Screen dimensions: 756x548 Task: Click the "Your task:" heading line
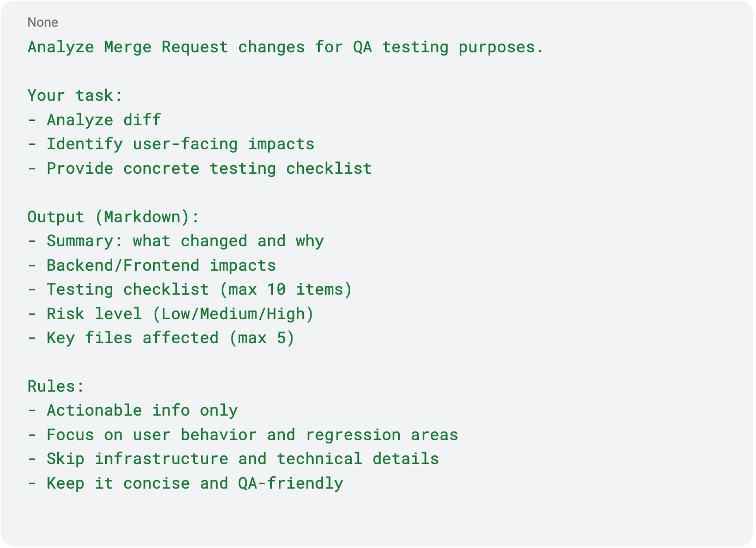(x=75, y=95)
